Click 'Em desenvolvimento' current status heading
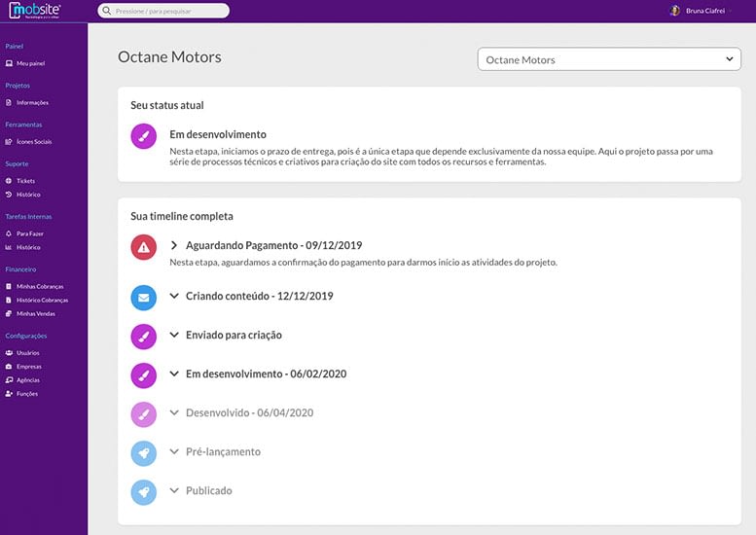 [x=218, y=134]
